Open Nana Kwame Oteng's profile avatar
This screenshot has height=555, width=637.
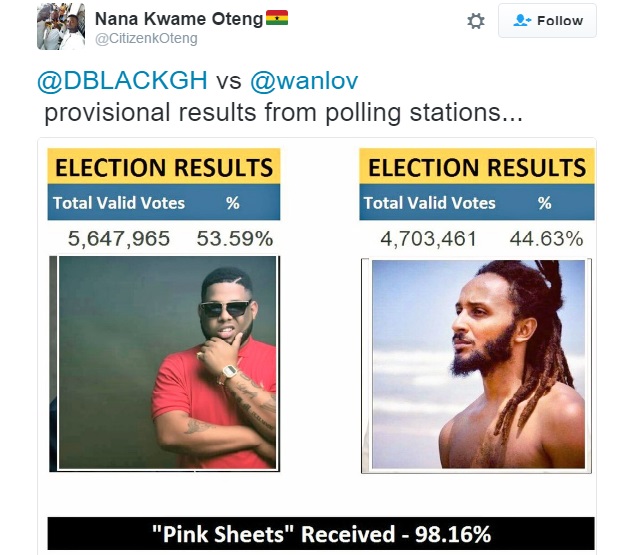[61, 26]
